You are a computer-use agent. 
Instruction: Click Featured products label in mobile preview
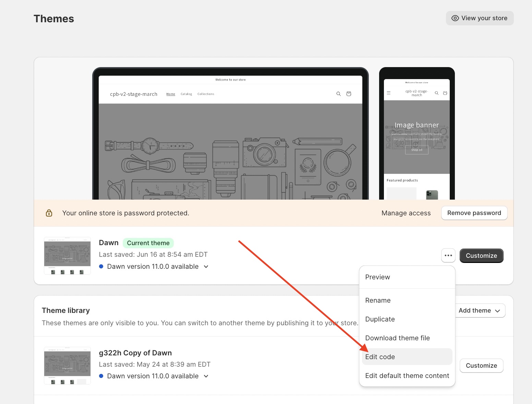point(402,180)
